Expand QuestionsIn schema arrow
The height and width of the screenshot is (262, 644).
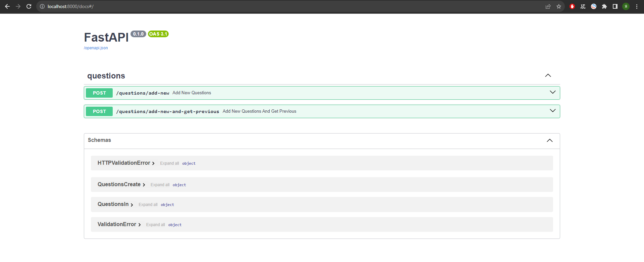coord(132,205)
